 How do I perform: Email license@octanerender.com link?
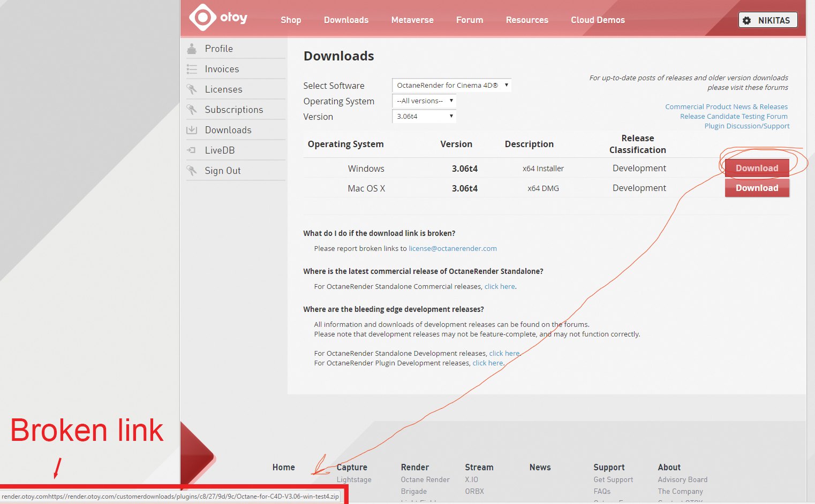(x=453, y=249)
